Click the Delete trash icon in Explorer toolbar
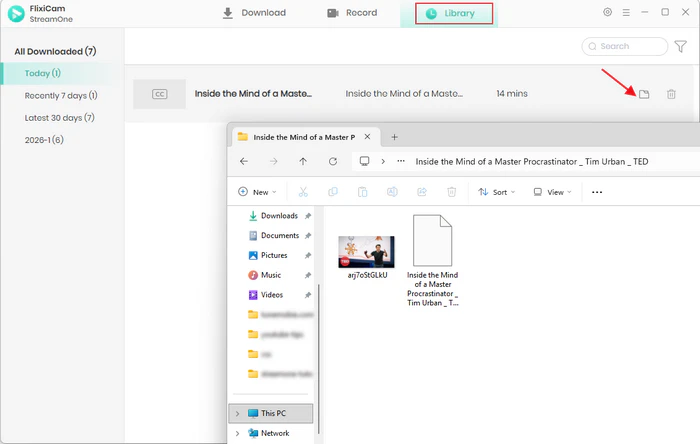 pos(451,192)
